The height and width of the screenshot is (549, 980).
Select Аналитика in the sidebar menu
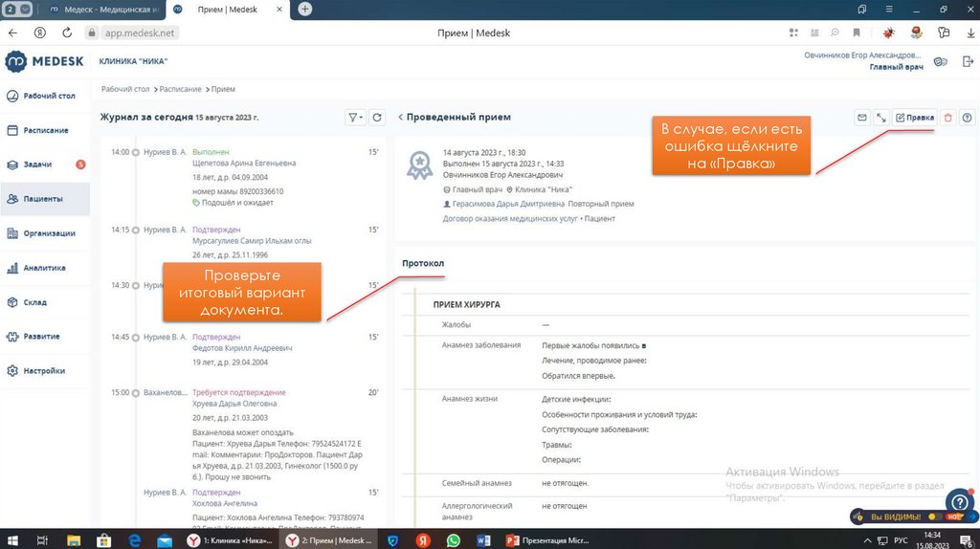click(x=44, y=268)
